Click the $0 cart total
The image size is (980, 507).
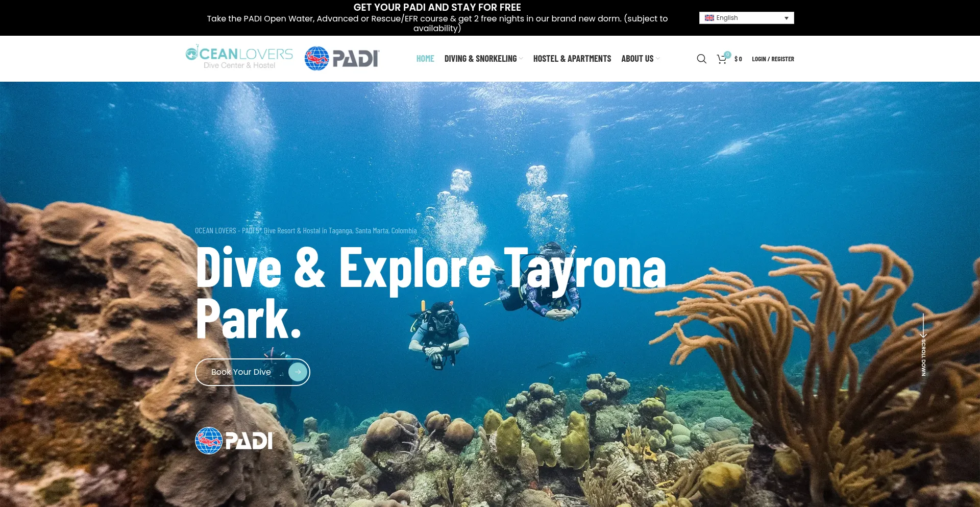pos(738,59)
